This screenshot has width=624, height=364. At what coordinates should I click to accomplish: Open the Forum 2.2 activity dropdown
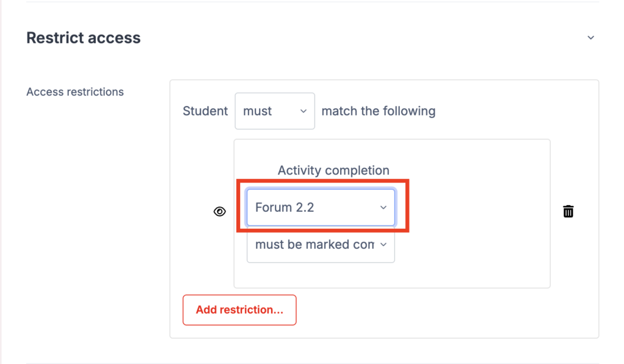pyautogui.click(x=321, y=208)
